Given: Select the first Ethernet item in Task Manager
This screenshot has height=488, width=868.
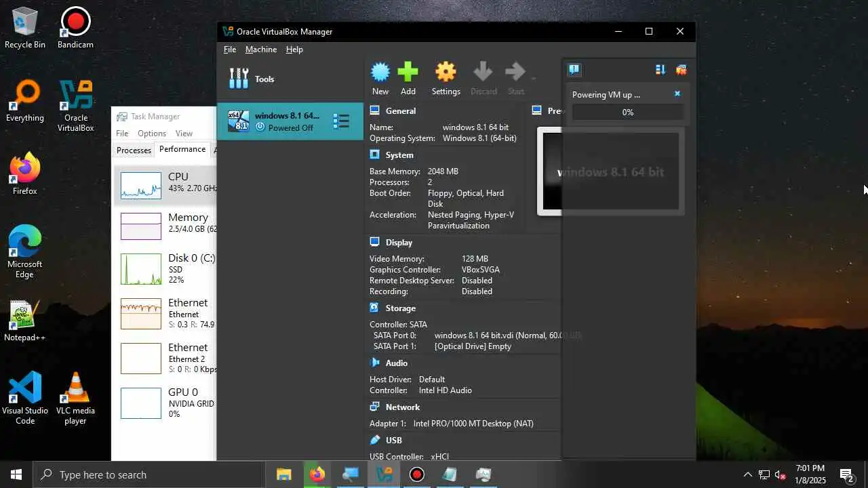Looking at the screenshot, I should tap(165, 313).
